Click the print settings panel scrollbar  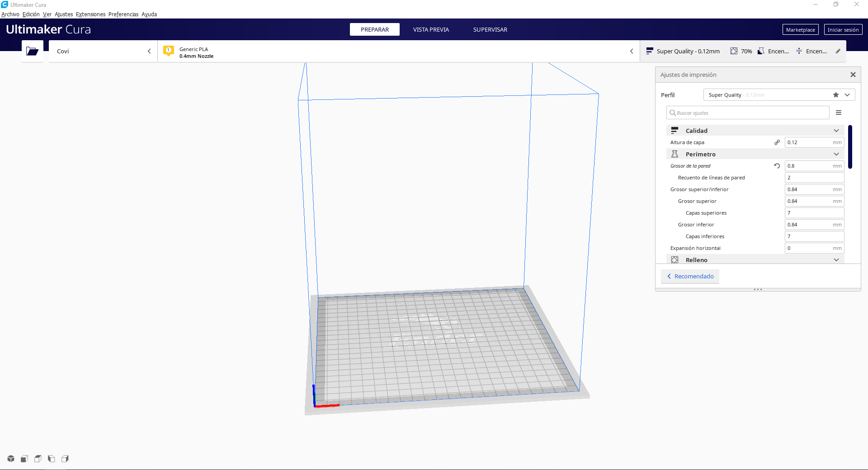(850, 147)
